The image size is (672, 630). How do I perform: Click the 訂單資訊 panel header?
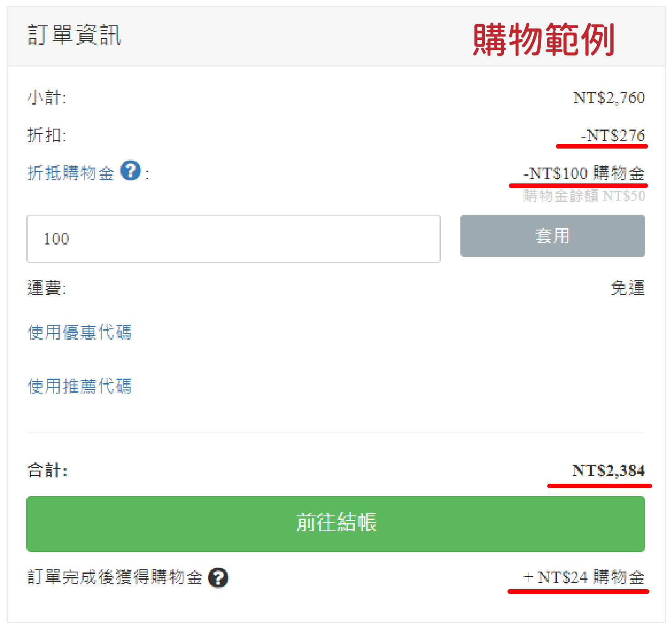tap(74, 35)
